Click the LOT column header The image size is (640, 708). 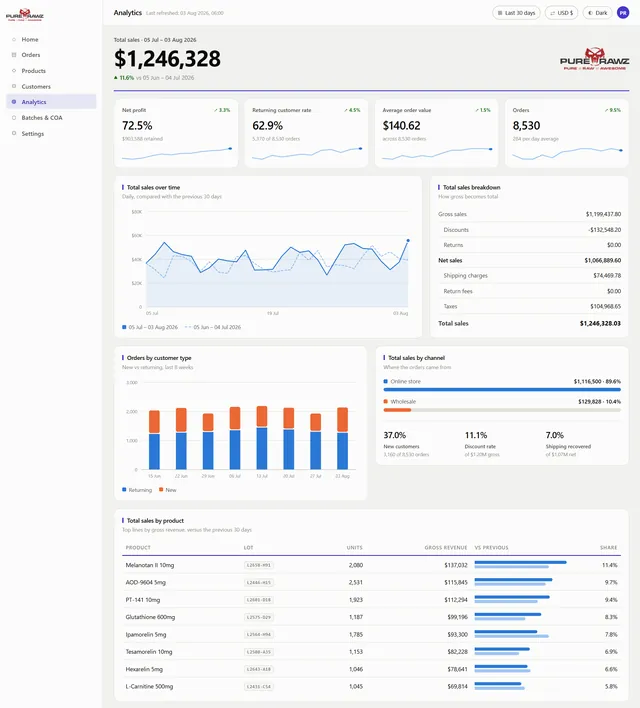coord(248,547)
